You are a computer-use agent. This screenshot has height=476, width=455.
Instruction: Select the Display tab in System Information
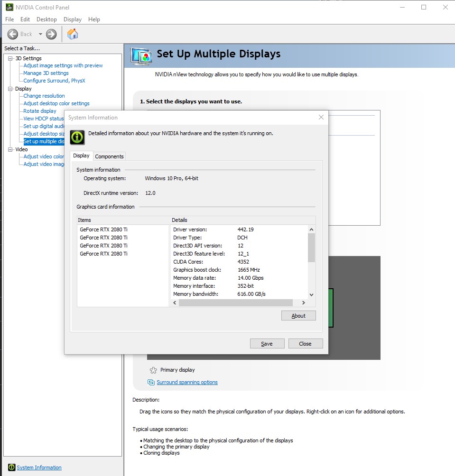pos(81,156)
